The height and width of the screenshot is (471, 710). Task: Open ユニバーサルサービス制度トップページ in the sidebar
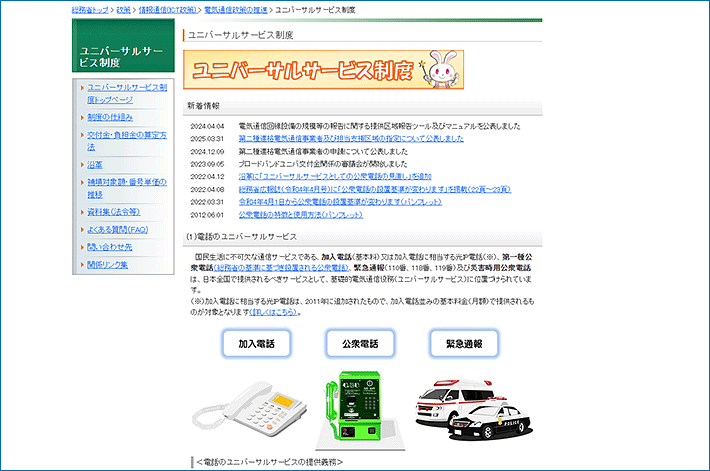pos(127,93)
